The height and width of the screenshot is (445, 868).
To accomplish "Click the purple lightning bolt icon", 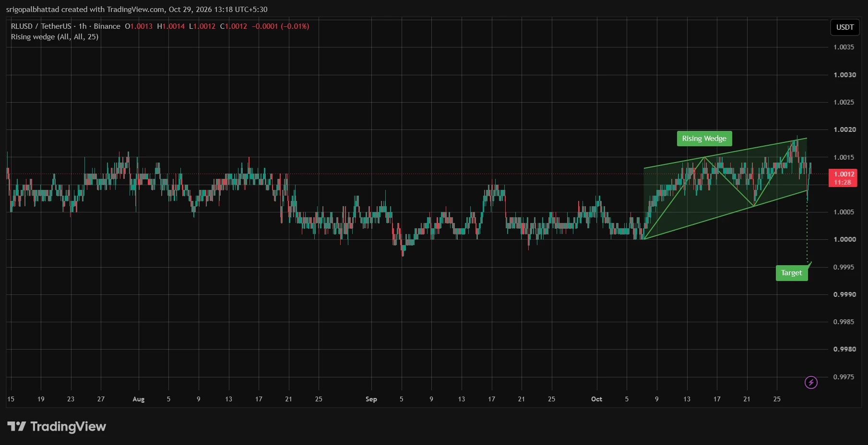I will (811, 382).
